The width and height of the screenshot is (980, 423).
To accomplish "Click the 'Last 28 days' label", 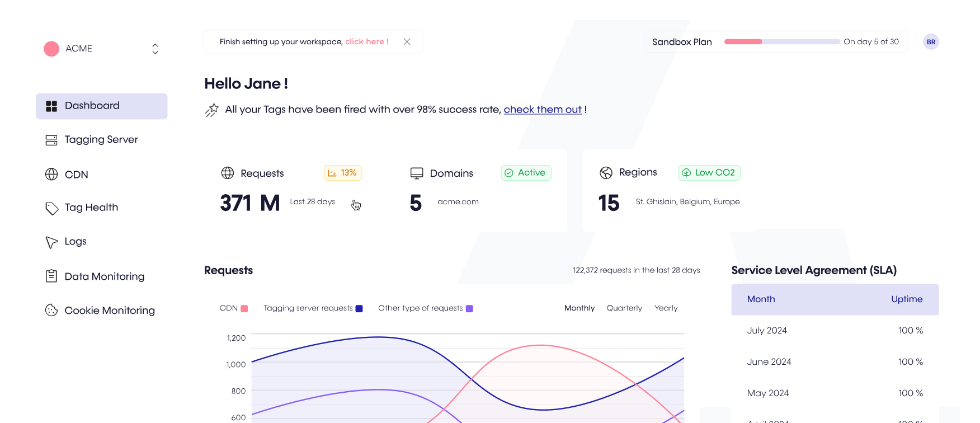I will (x=312, y=202).
